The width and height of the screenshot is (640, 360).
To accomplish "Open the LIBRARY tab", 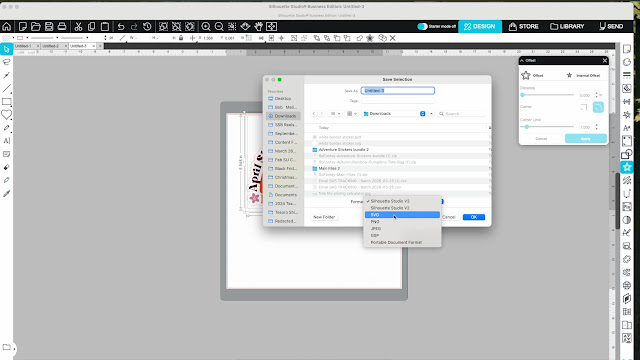I will (567, 27).
